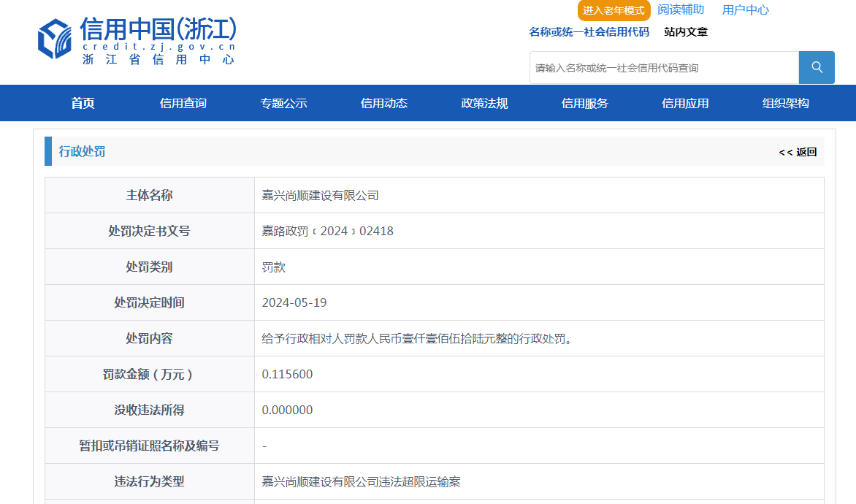Switch to the 站内文章 search tab

coord(685,32)
